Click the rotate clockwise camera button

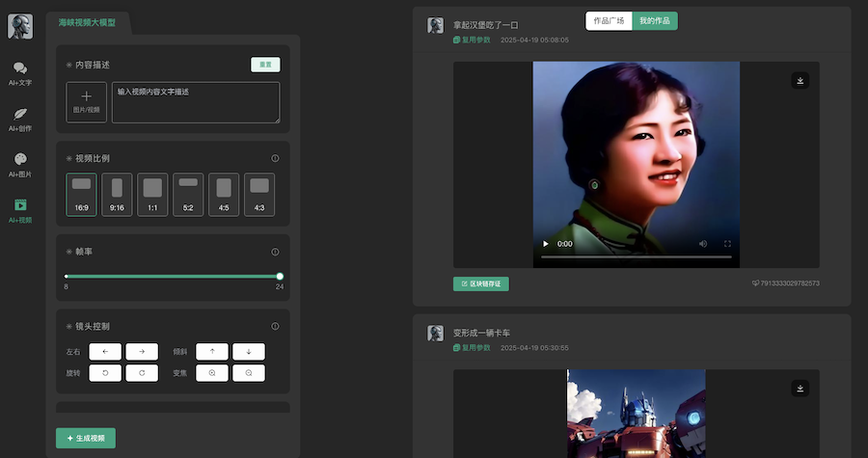142,373
